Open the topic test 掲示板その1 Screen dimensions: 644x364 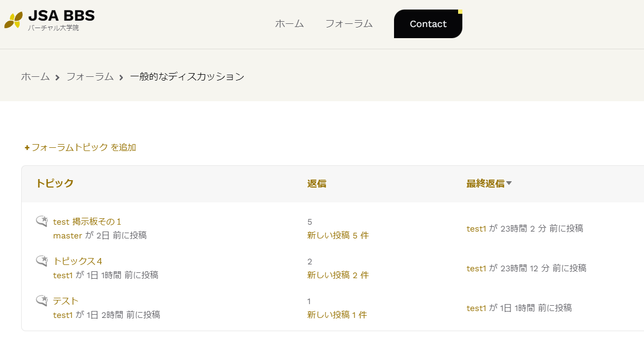click(86, 221)
